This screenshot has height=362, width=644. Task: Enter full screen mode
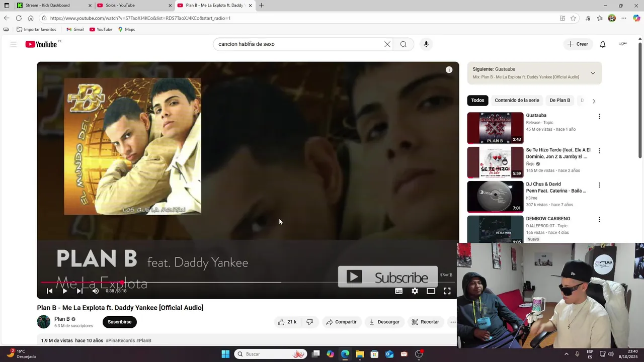[x=447, y=291]
